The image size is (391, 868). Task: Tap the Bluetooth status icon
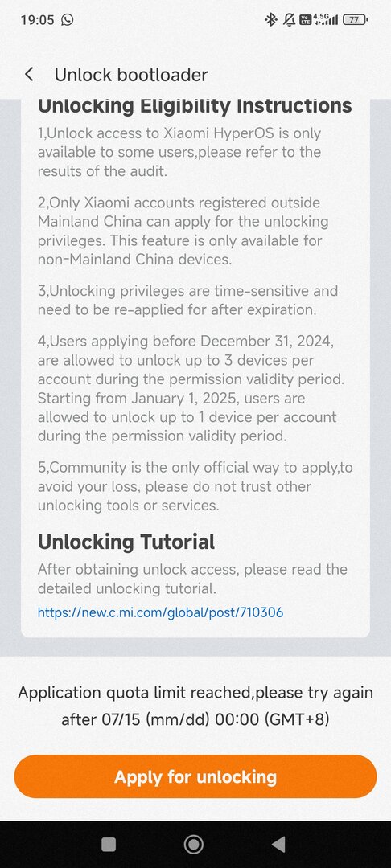pos(270,20)
